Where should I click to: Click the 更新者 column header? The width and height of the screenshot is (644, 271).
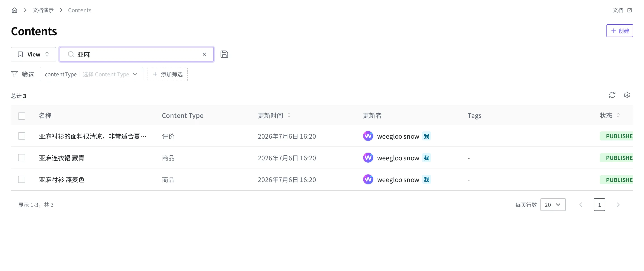[x=372, y=115]
